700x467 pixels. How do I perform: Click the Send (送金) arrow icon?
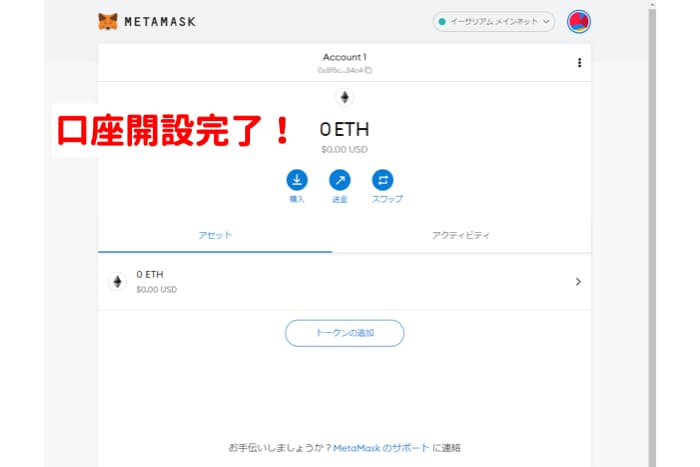pos(340,180)
